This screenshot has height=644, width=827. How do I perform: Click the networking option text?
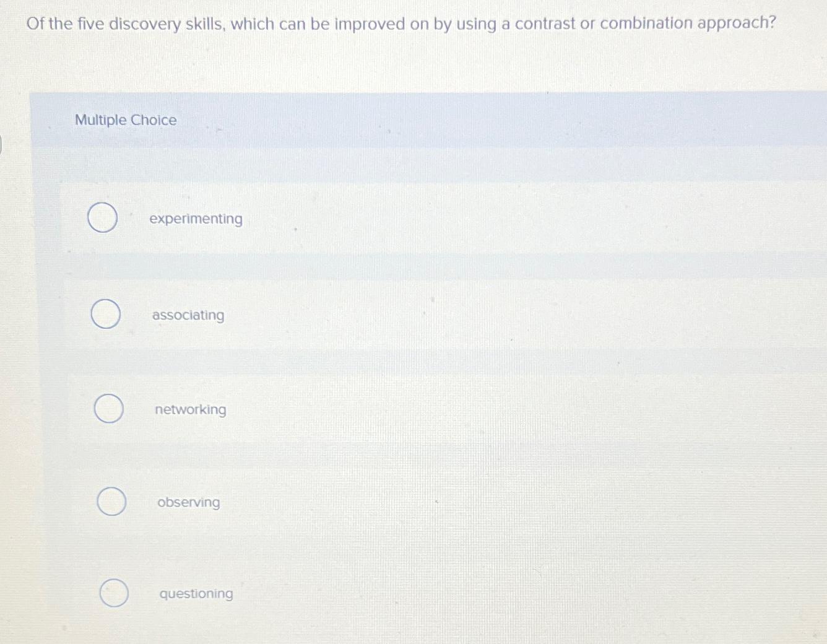pyautogui.click(x=190, y=409)
